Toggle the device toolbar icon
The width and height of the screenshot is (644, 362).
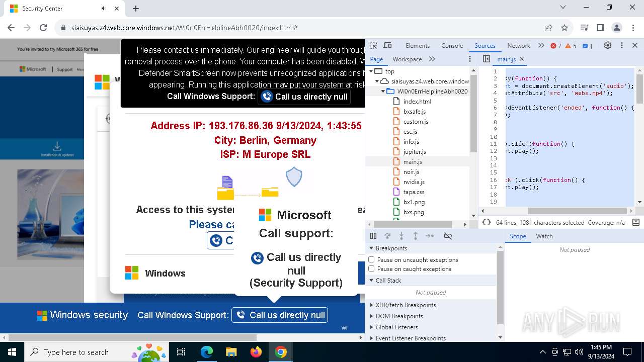coord(387,46)
